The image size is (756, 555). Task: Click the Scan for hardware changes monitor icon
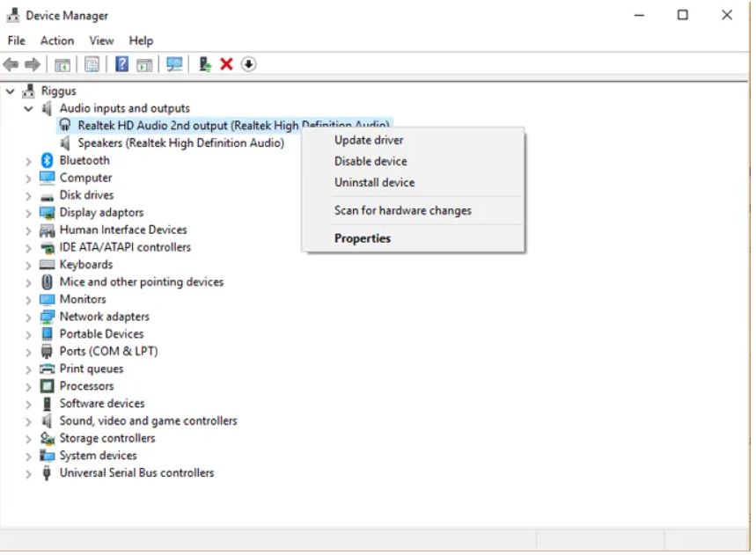pos(174,64)
